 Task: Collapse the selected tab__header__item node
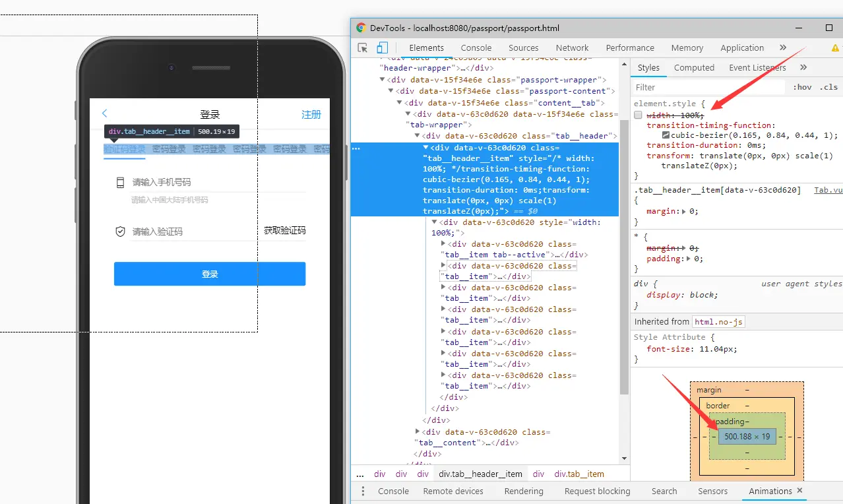[425, 148]
